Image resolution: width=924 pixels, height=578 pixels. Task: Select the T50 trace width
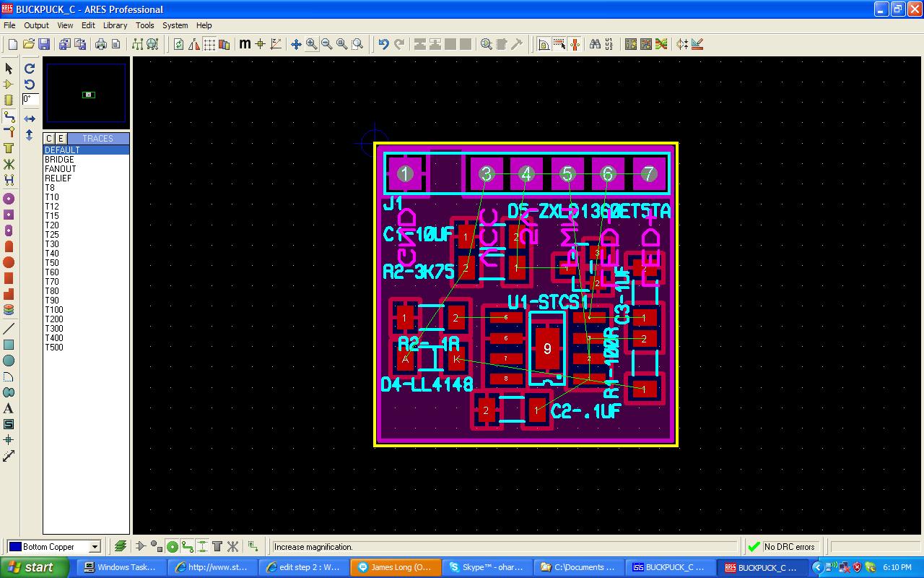(86, 263)
